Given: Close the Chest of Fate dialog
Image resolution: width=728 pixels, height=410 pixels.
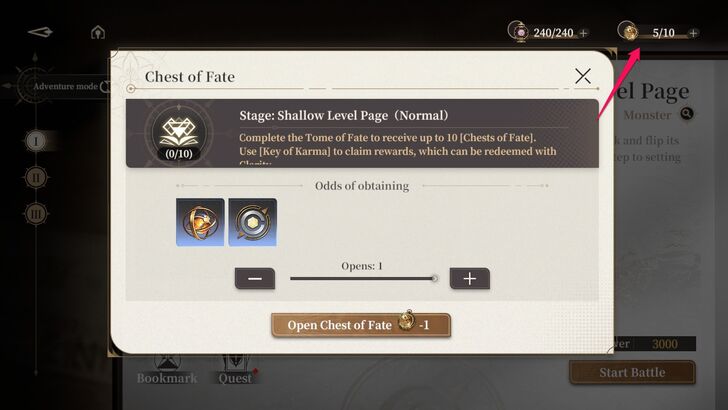Looking at the screenshot, I should point(582,76).
